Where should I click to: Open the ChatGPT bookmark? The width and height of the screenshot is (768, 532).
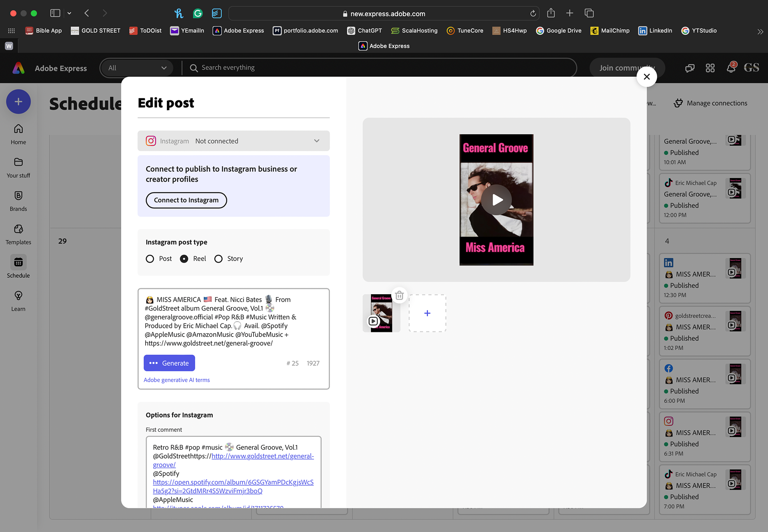[x=364, y=30]
